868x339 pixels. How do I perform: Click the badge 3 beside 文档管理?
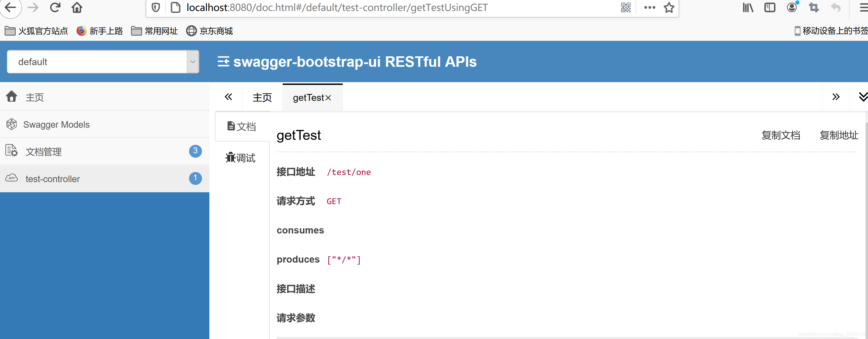(x=195, y=151)
